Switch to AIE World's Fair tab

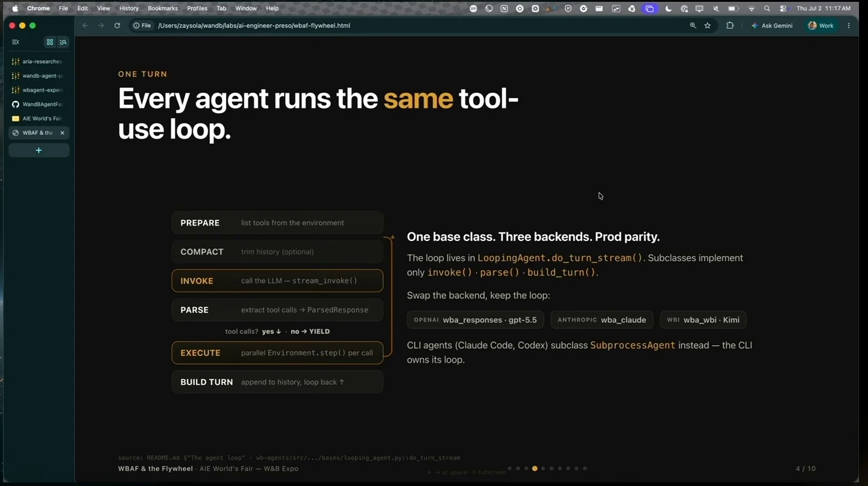click(39, 119)
